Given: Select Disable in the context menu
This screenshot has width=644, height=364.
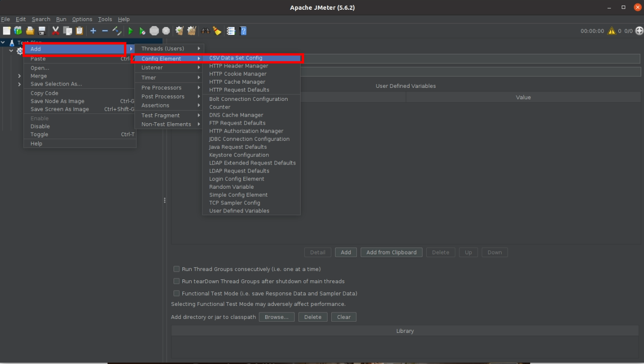Looking at the screenshot, I should coord(80,126).
